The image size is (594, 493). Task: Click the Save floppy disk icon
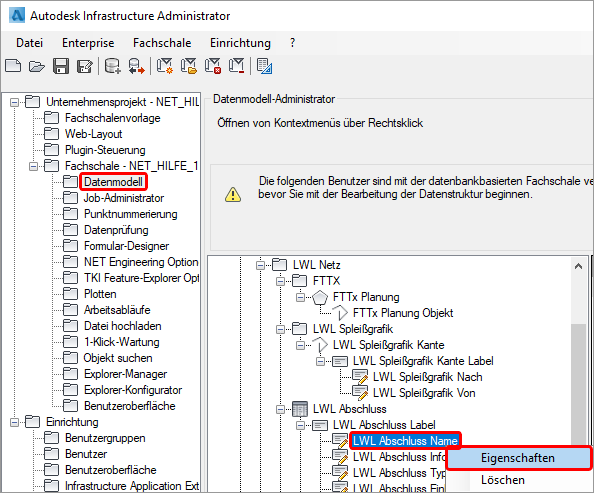[61, 66]
